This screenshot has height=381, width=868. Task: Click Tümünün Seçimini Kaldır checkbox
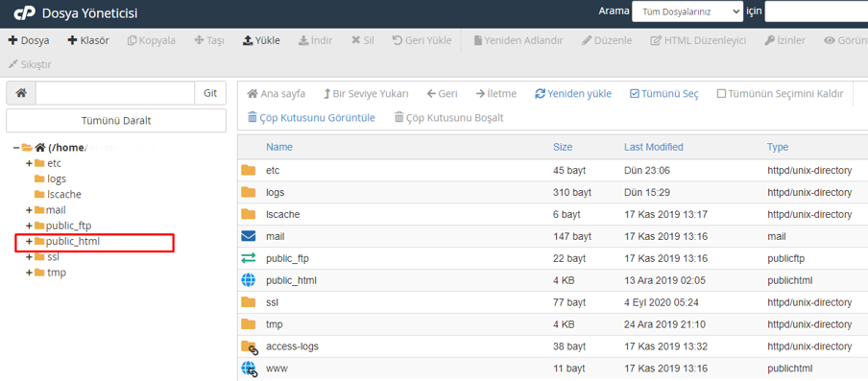pyautogui.click(x=721, y=94)
